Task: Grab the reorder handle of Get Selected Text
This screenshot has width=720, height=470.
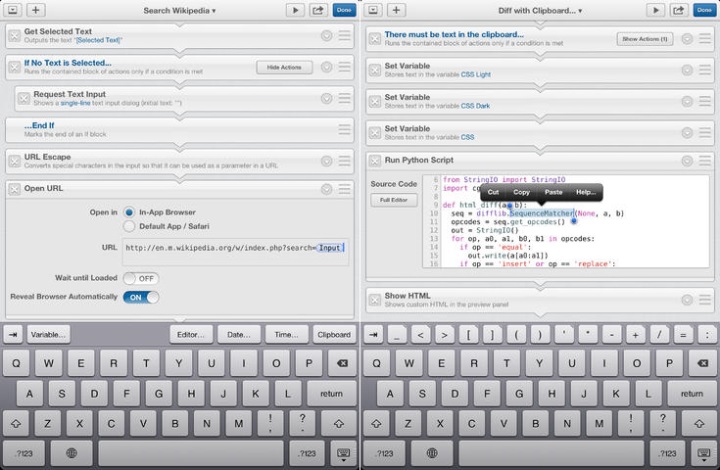Action: 344,35
